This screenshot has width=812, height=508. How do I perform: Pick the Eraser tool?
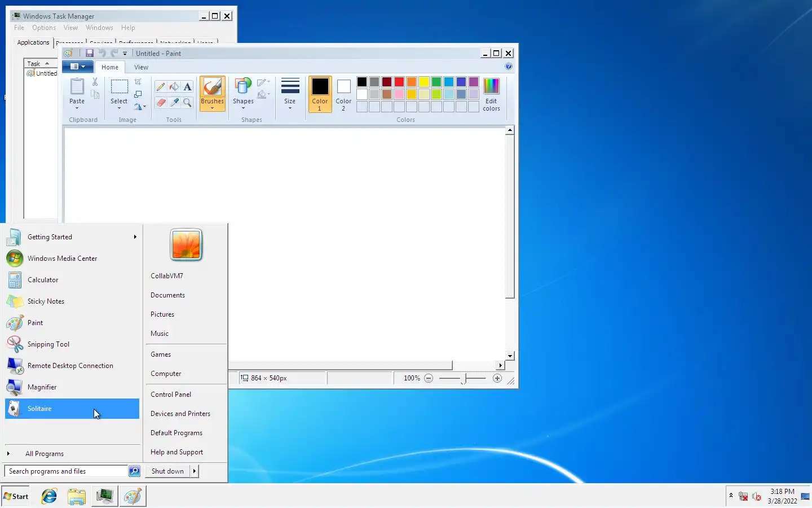[161, 103]
